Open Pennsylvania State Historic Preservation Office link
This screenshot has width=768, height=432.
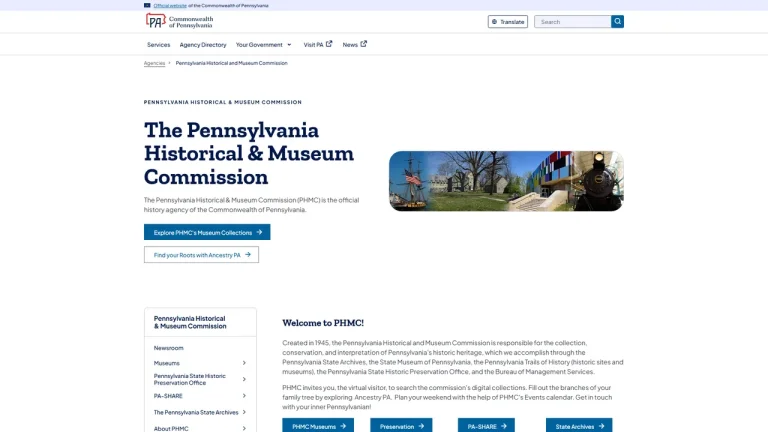[x=190, y=379]
